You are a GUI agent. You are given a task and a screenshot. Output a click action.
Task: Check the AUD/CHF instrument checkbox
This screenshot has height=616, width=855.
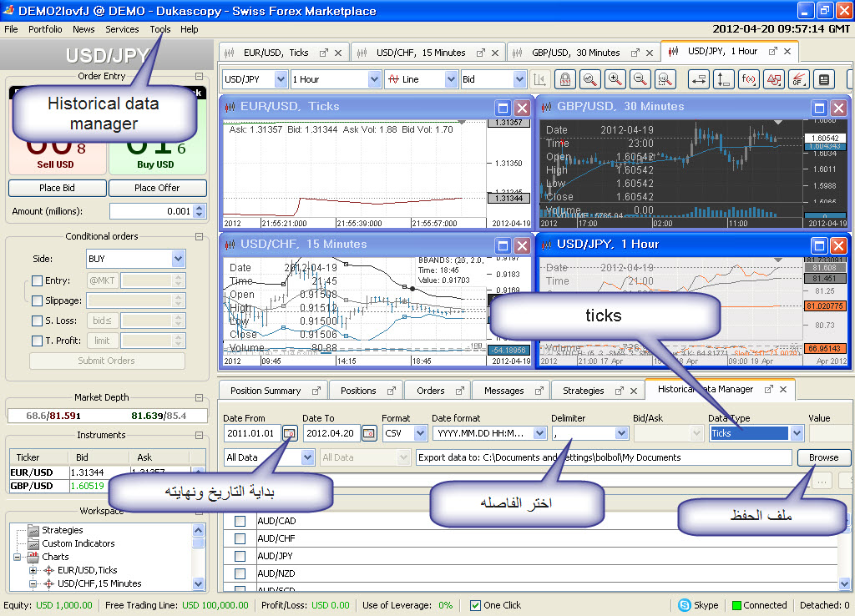240,538
